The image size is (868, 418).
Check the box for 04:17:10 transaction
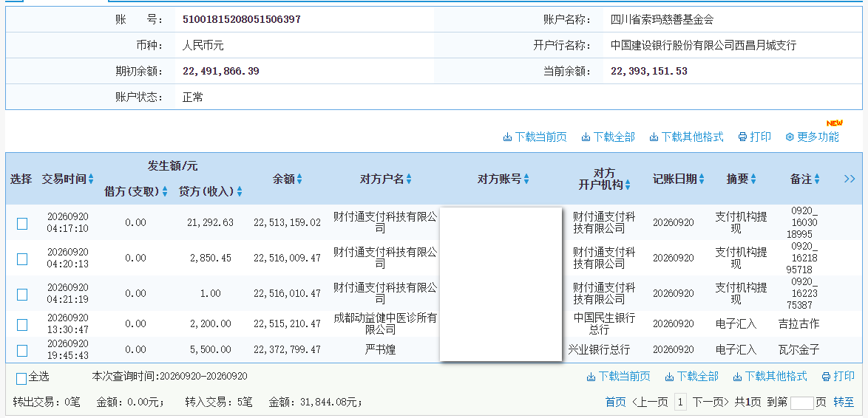point(22,223)
